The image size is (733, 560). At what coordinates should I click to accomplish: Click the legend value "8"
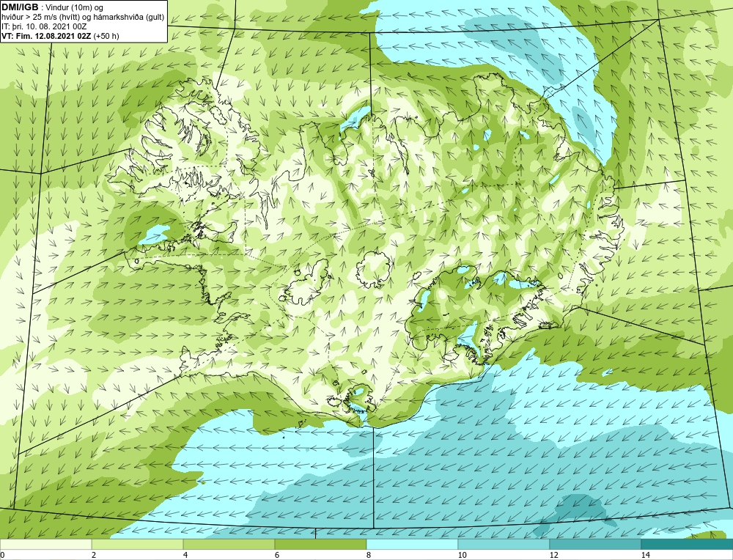(x=369, y=555)
